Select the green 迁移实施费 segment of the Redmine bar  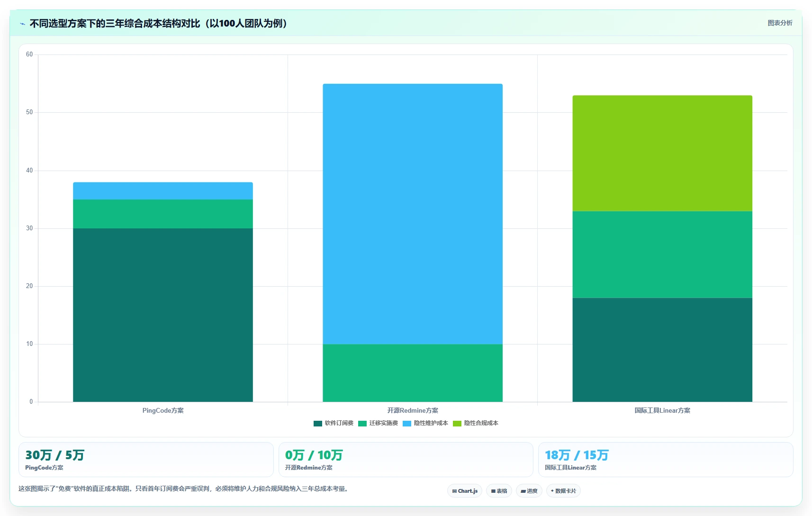tap(413, 373)
